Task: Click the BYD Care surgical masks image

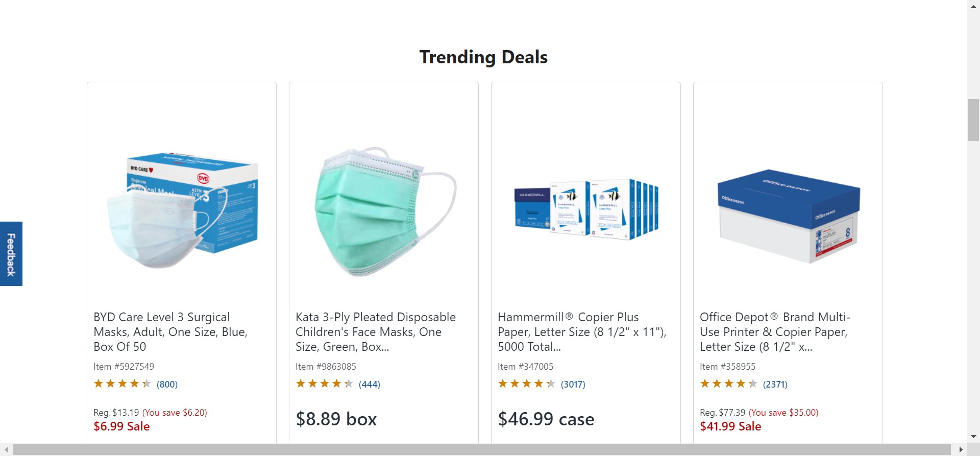Action: tap(182, 210)
